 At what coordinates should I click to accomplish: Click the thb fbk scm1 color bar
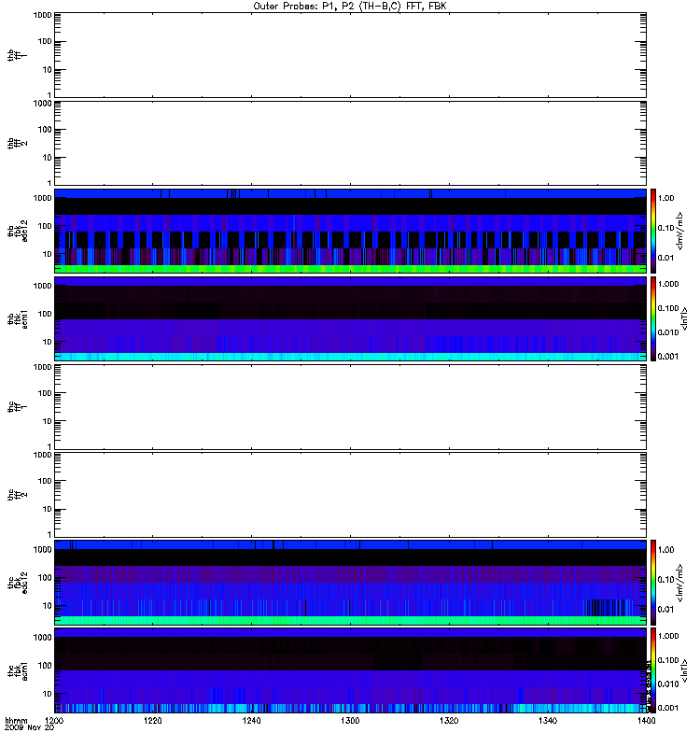pyautogui.click(x=653, y=318)
